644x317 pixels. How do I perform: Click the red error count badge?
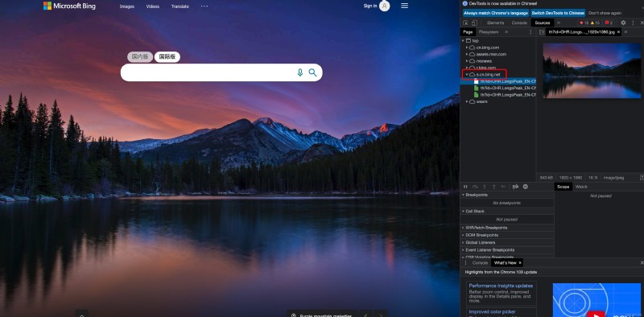coord(584,23)
